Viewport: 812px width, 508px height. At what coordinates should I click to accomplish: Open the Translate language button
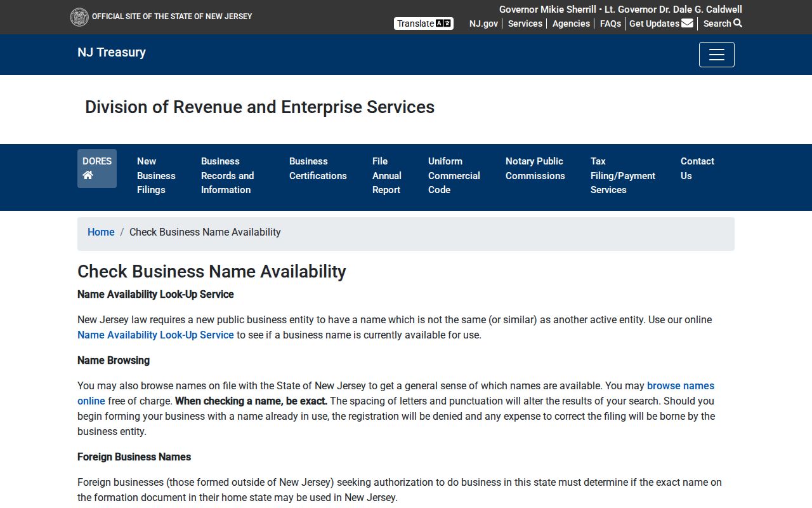pyautogui.click(x=424, y=23)
